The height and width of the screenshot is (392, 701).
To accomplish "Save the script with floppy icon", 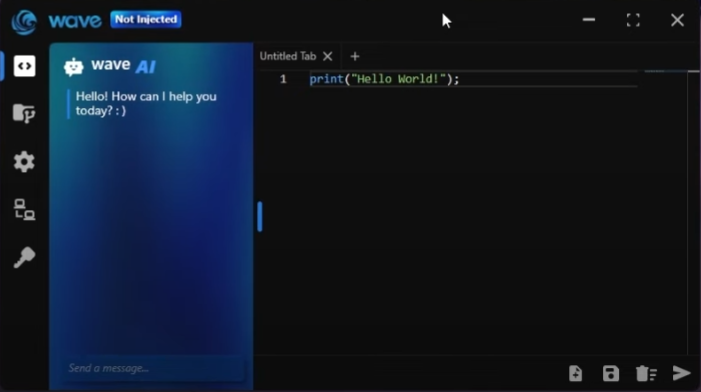I will pyautogui.click(x=611, y=373).
